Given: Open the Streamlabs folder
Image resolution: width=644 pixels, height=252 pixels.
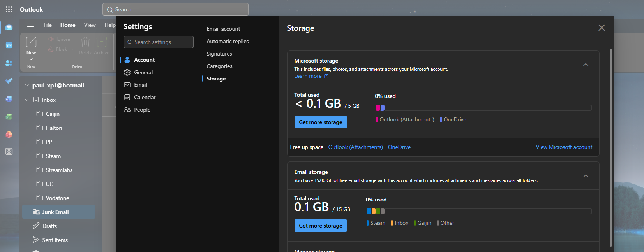Looking at the screenshot, I should 59,170.
